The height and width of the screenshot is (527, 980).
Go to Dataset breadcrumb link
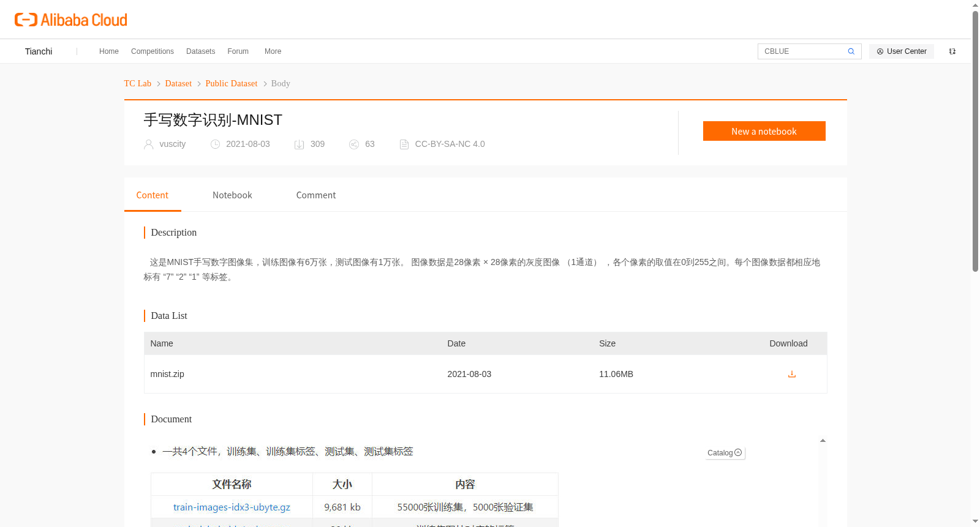pos(178,83)
